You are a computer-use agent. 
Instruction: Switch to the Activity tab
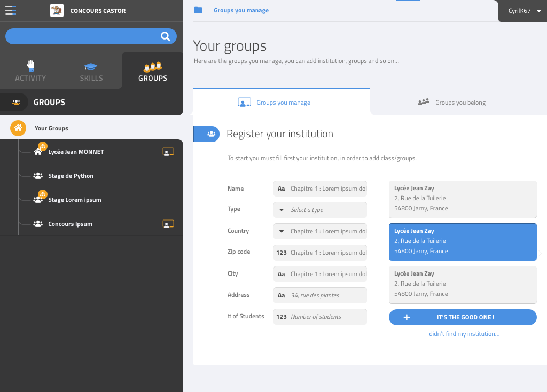coord(30,71)
